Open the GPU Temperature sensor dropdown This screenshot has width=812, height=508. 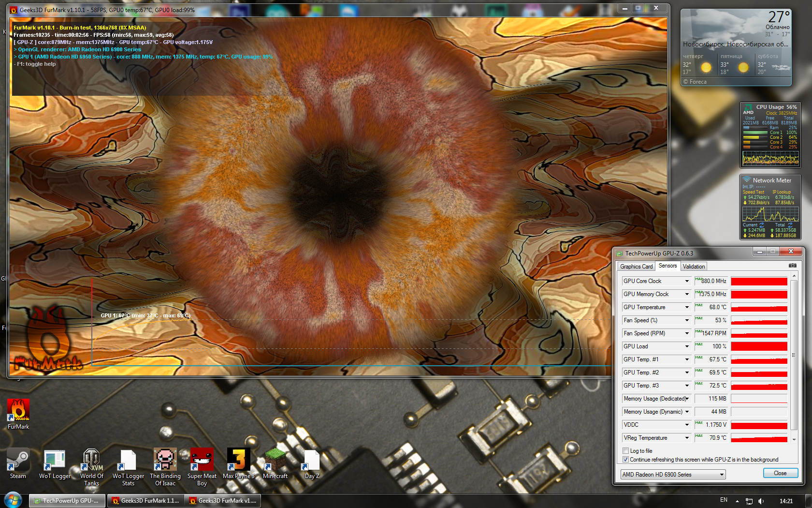[687, 307]
